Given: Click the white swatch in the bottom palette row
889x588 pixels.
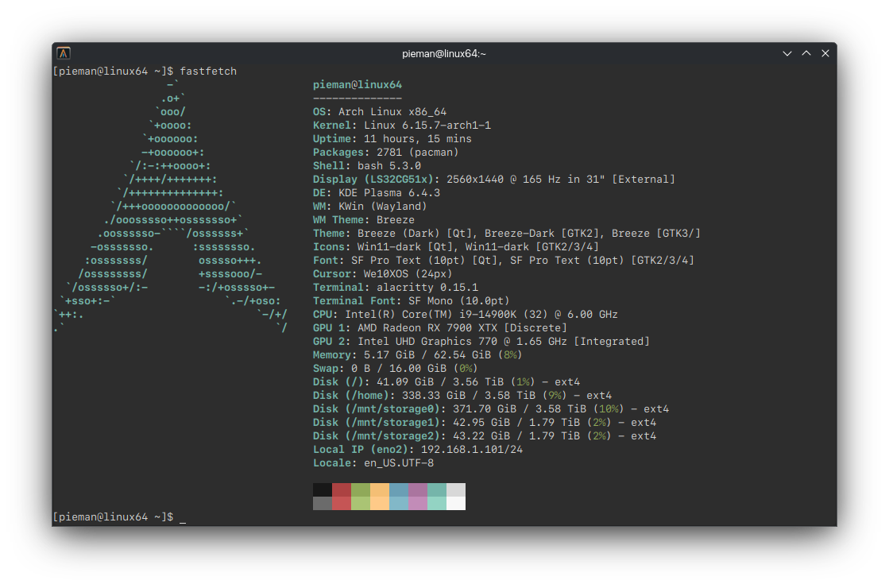Looking at the screenshot, I should [456, 504].
